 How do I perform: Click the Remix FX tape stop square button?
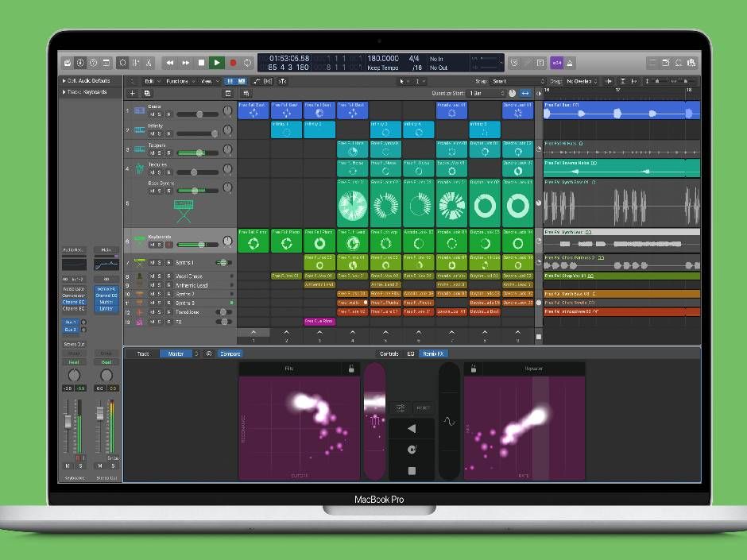(412, 471)
